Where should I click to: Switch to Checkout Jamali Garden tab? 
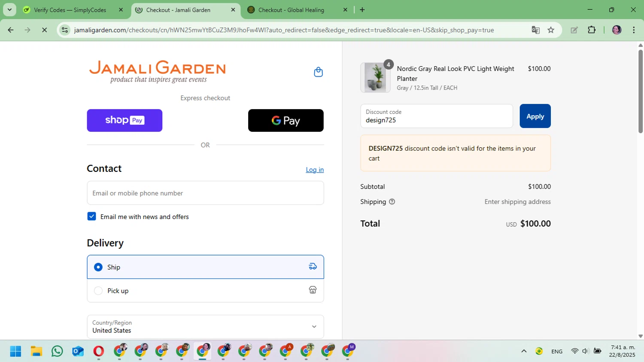tap(178, 10)
